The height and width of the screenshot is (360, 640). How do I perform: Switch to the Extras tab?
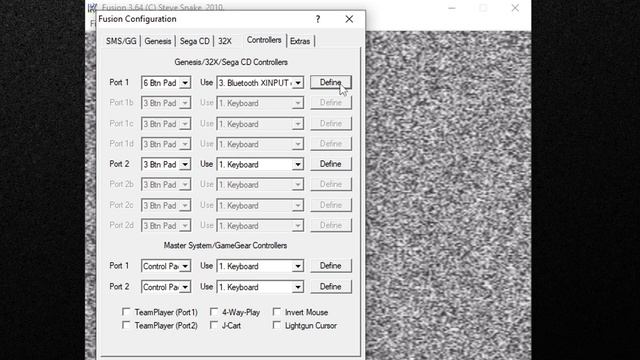pos(300,41)
